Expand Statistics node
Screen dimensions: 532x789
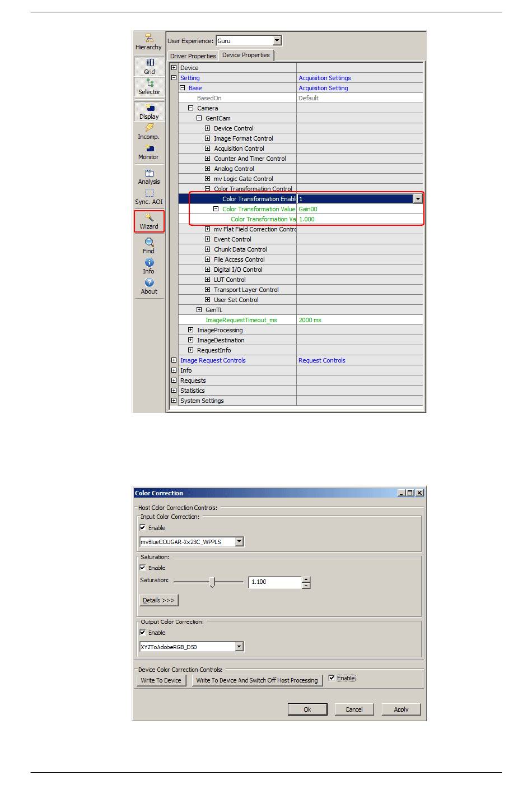[174, 391]
